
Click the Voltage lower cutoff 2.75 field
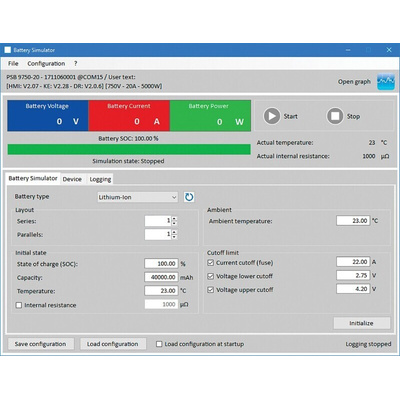(x=353, y=275)
